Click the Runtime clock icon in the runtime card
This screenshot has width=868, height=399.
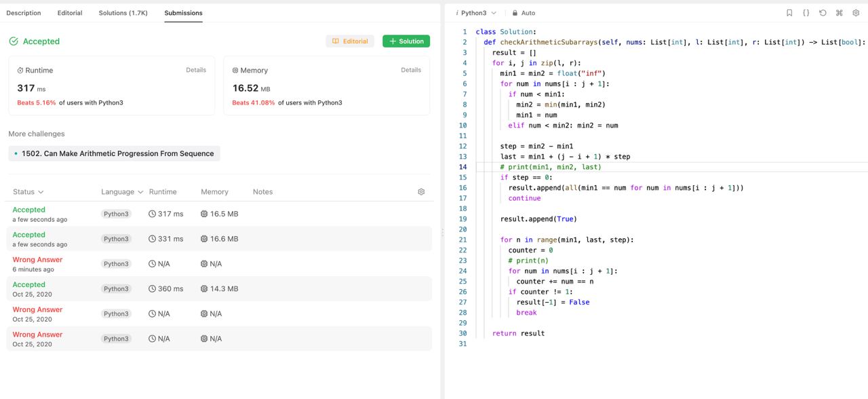(20, 71)
